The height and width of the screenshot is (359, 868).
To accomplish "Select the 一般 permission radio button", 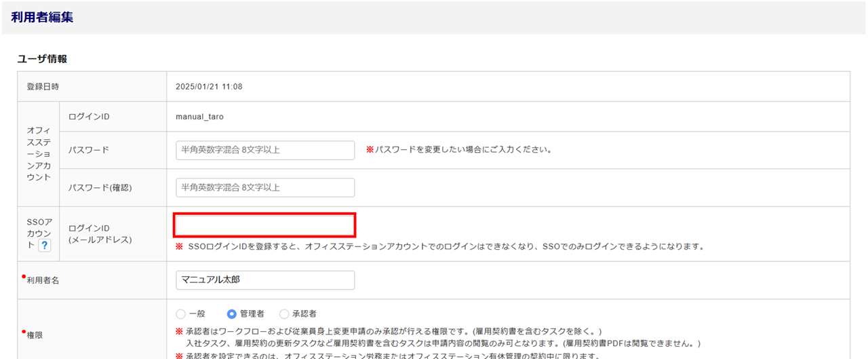I will [180, 314].
